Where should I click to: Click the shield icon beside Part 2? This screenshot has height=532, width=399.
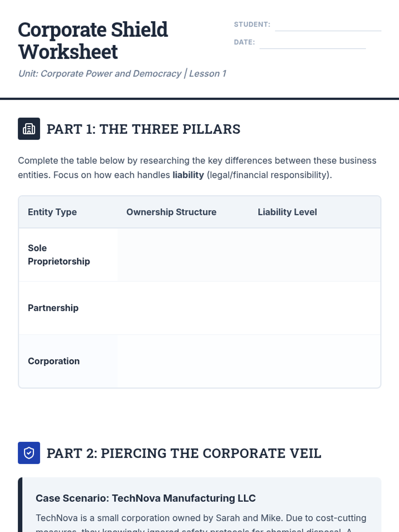point(29,453)
